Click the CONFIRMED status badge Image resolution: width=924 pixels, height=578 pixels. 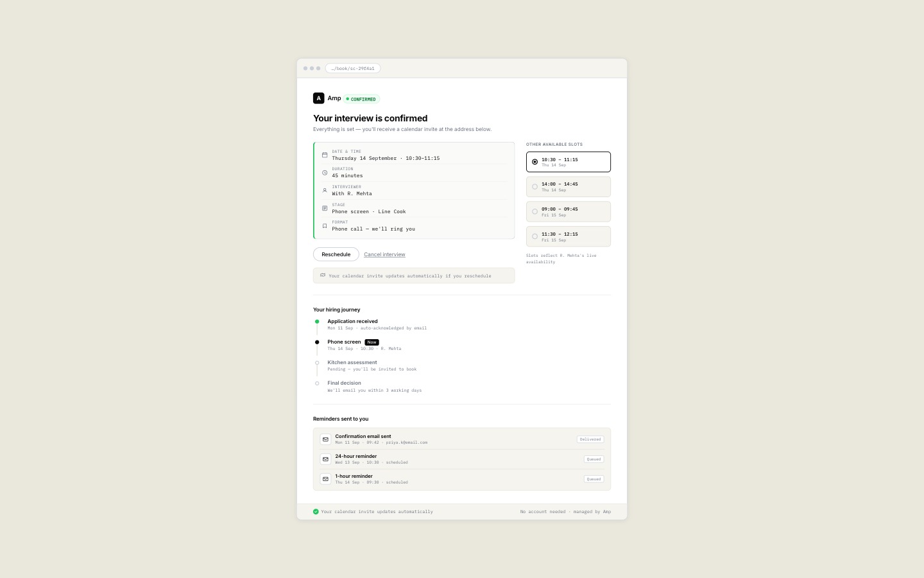tap(361, 99)
